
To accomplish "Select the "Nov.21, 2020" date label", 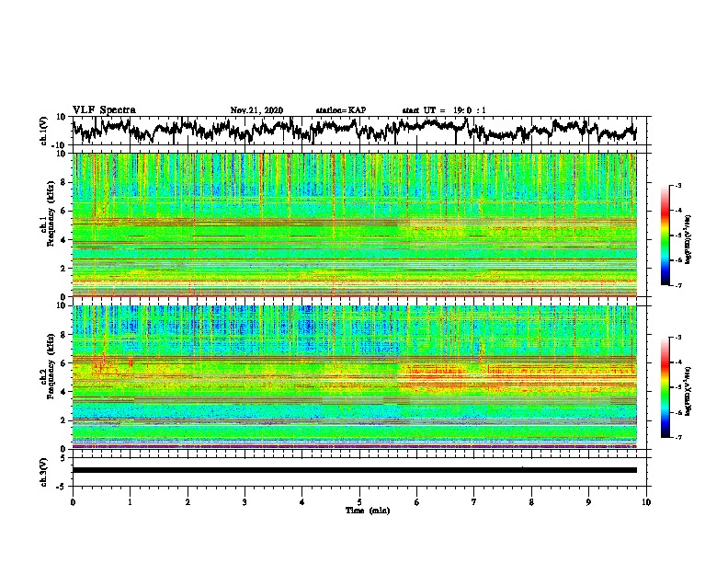I will (256, 110).
